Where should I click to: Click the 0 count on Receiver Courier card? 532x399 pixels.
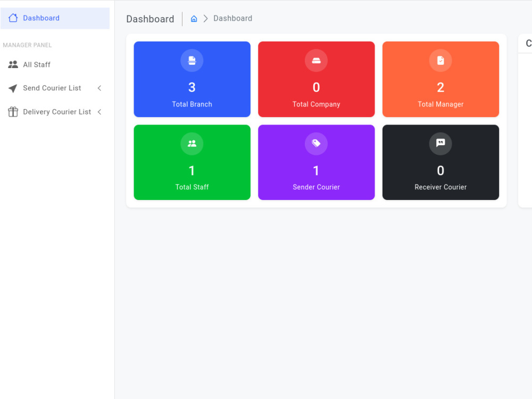point(440,171)
